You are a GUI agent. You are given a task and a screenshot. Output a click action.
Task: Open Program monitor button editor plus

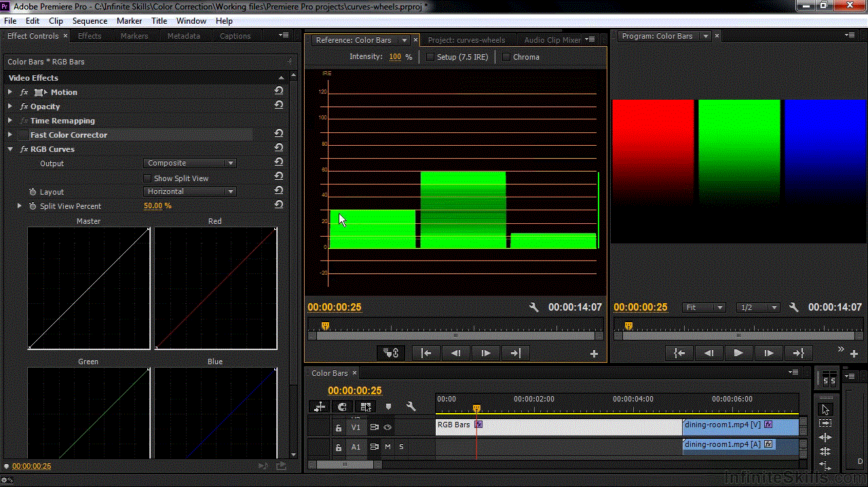tap(854, 353)
